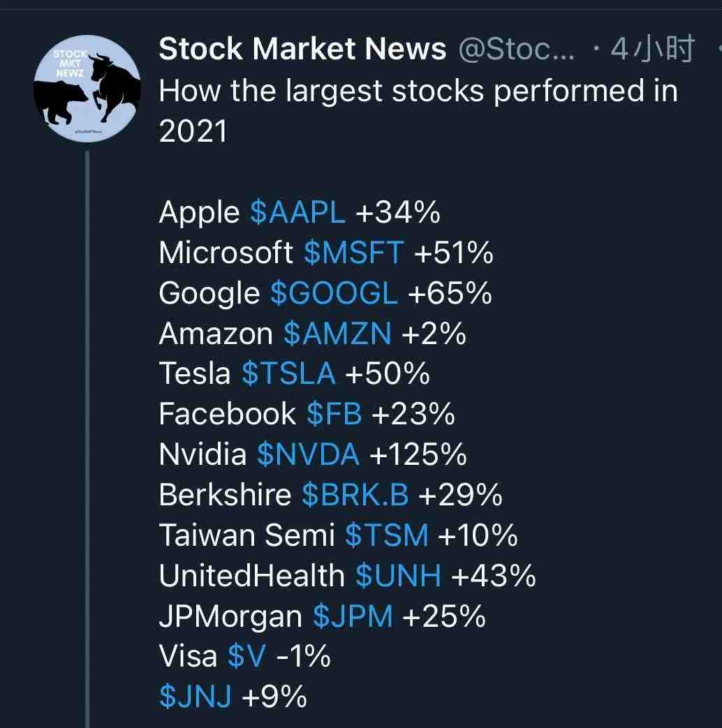The height and width of the screenshot is (728, 722).
Task: Select the $GOOGL cashtag link
Action: pyautogui.click(x=334, y=293)
